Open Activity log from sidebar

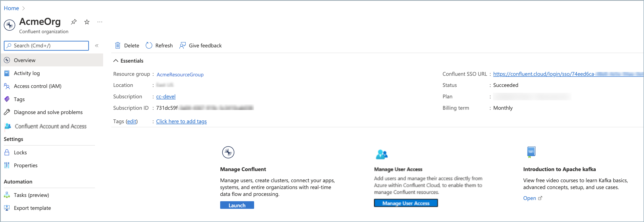27,73
